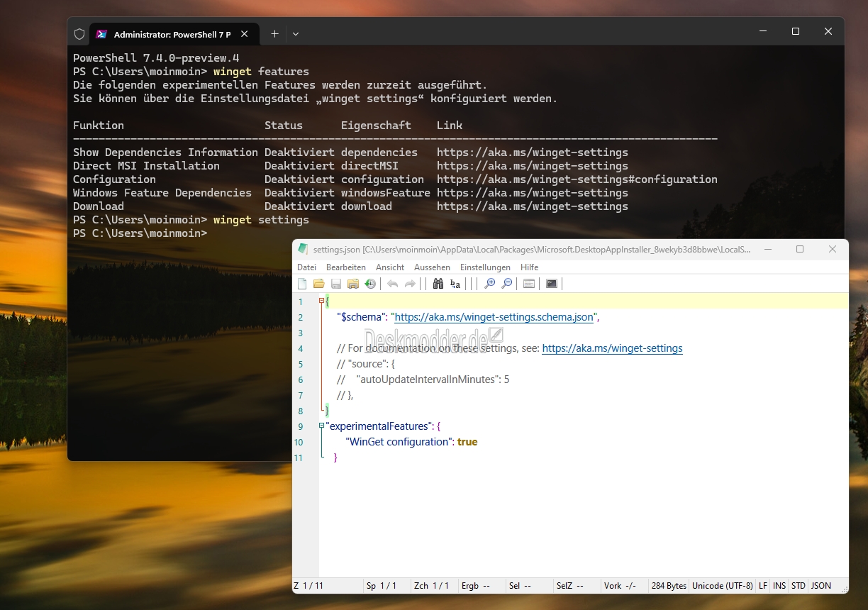Image resolution: width=868 pixels, height=610 pixels.
Task: Click the terminal prompt line PS C:\Users\moinmoin> at bottom
Action: coord(140,233)
